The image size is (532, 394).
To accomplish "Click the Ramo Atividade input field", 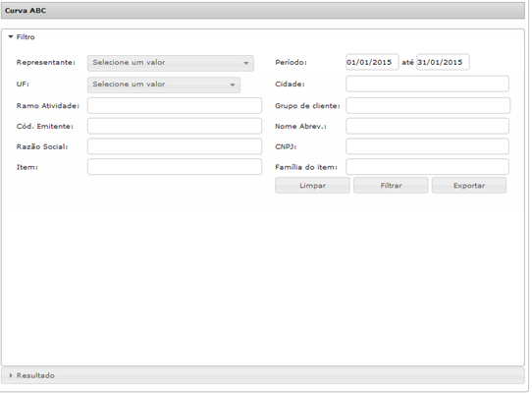I will coord(175,106).
